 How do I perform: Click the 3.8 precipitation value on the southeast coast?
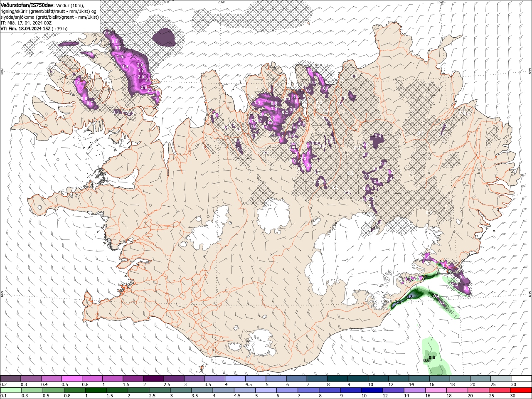[409, 297]
